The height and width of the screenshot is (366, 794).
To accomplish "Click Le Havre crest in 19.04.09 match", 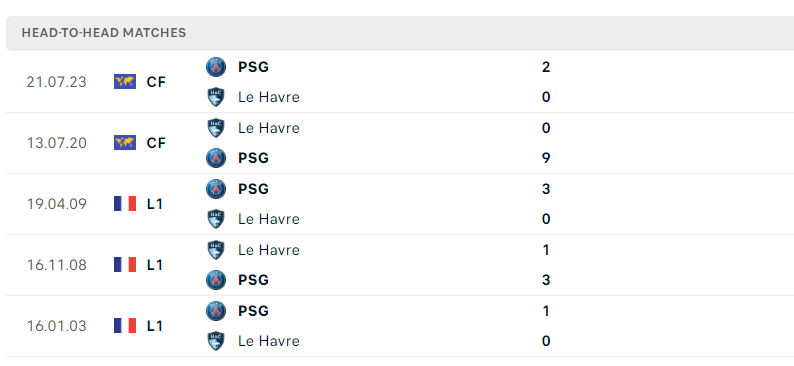I will [x=216, y=219].
